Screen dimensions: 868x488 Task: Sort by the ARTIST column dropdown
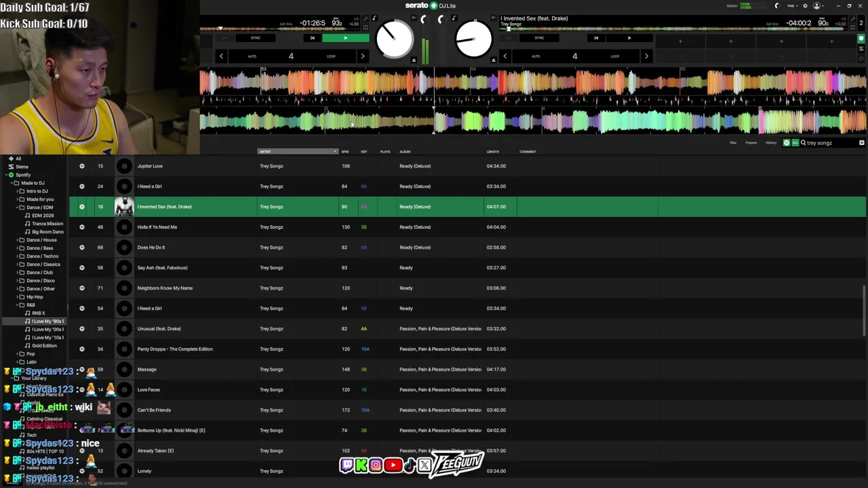coord(297,152)
